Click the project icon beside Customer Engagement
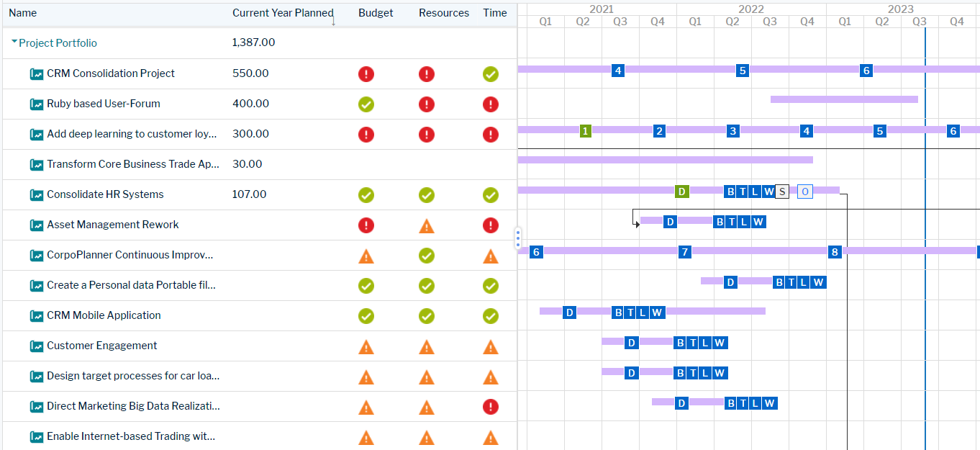980x450 pixels. coord(36,346)
